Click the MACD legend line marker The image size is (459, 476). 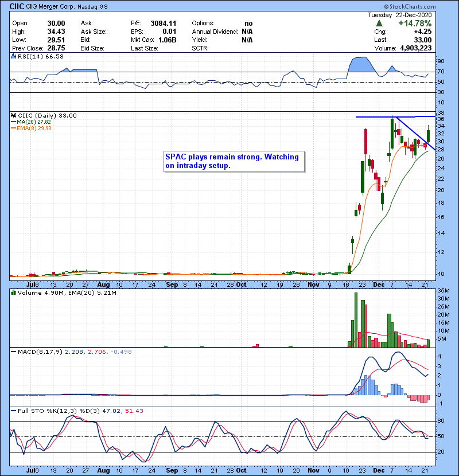pos(13,352)
